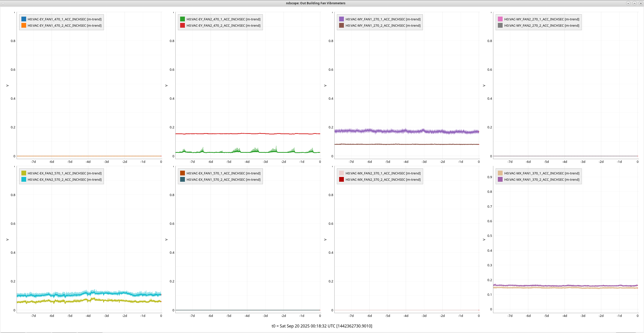Viewport: 644px width, 333px height.
Task: Click the orange EY_FAN1_470_2 legend swatch
Action: (24, 25)
